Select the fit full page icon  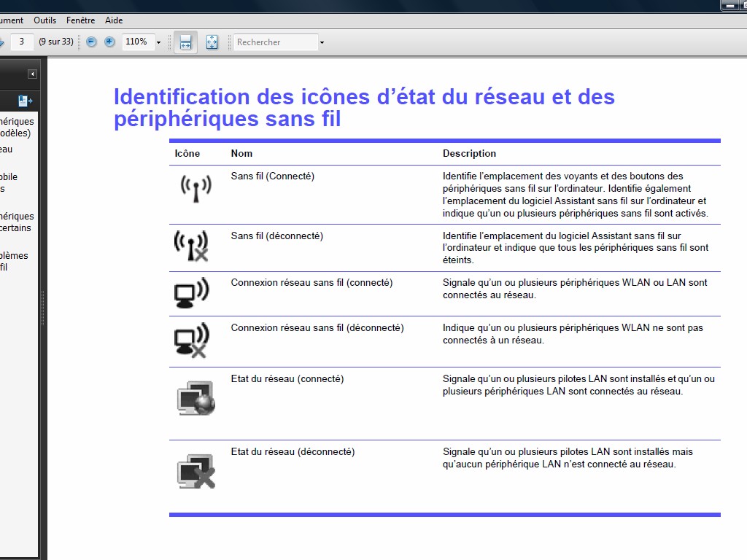point(212,42)
